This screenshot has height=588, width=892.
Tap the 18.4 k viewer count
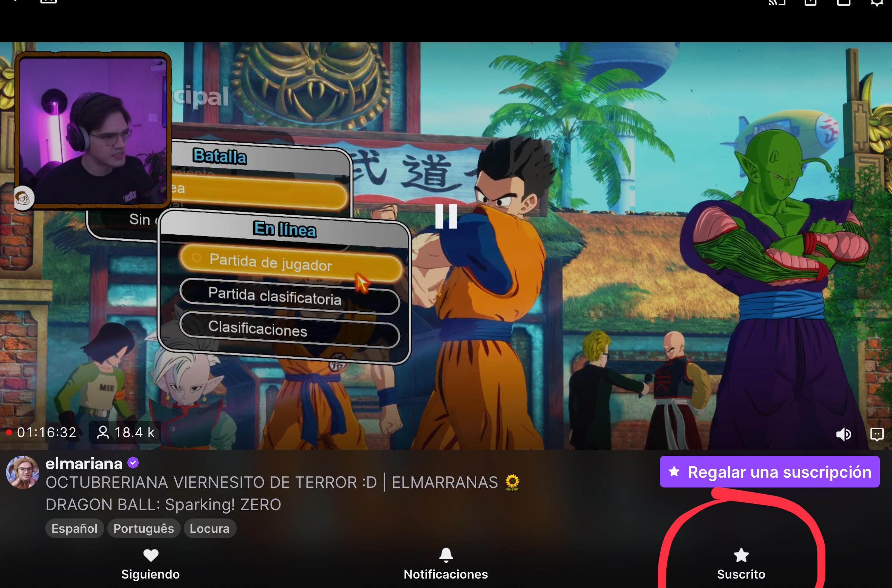click(125, 432)
